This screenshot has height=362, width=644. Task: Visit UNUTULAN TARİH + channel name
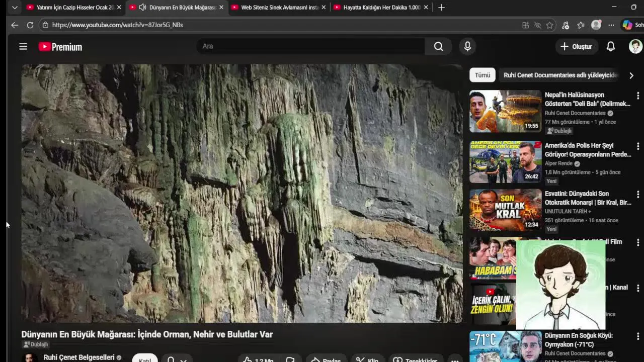click(568, 211)
